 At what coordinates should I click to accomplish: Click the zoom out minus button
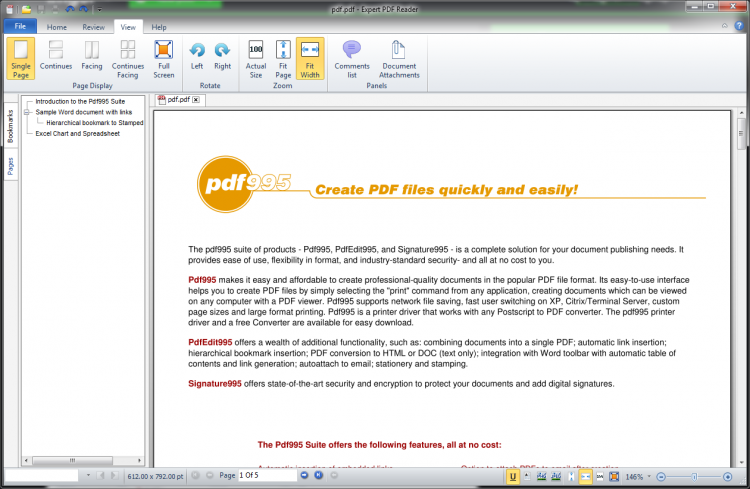point(661,477)
